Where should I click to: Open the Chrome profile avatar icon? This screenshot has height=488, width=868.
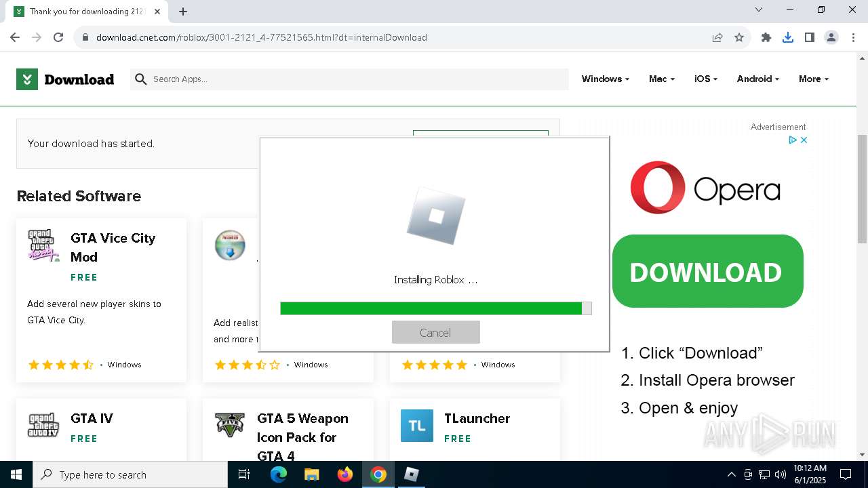point(831,37)
